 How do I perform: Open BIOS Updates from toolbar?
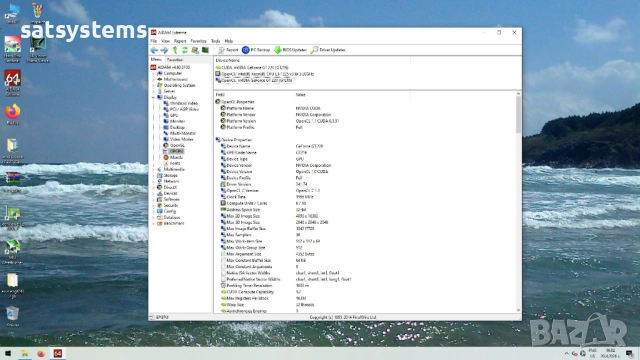click(x=290, y=50)
